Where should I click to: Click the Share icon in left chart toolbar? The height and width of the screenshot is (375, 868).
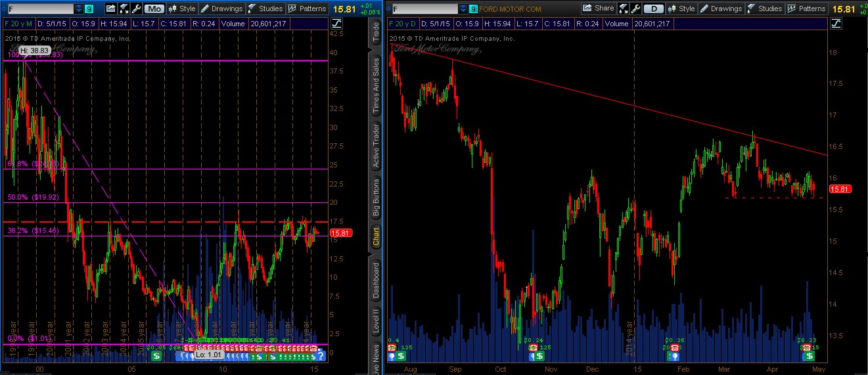(x=110, y=9)
